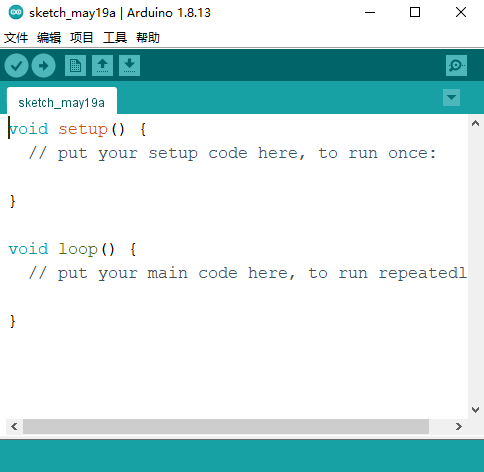Open the 文件 menu

coord(16,38)
